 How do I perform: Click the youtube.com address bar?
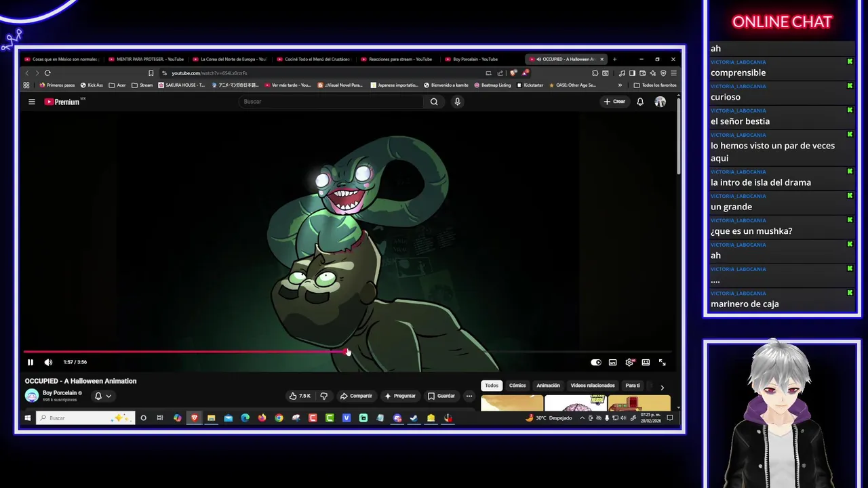pos(324,73)
